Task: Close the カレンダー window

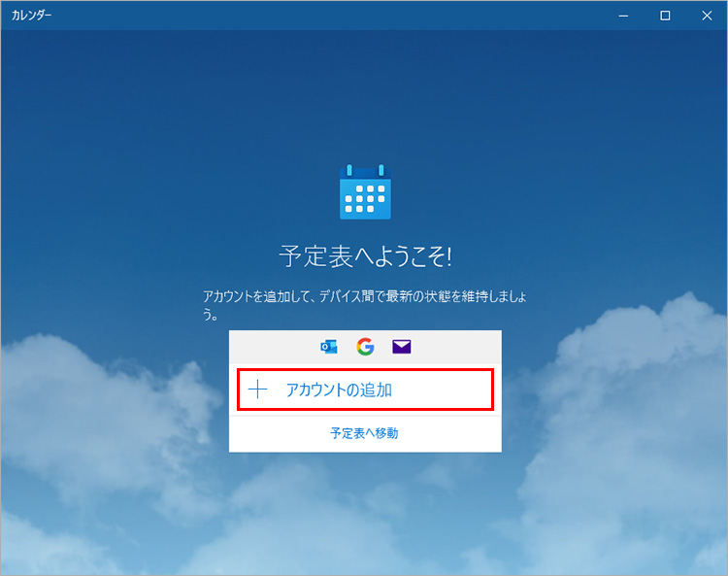Action: [x=707, y=15]
